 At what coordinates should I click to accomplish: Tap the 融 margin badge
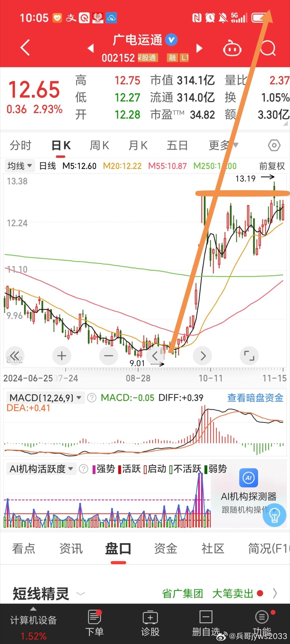[x=172, y=57]
